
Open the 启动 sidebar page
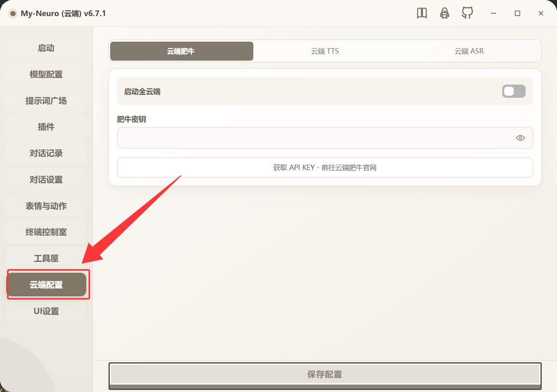point(46,48)
